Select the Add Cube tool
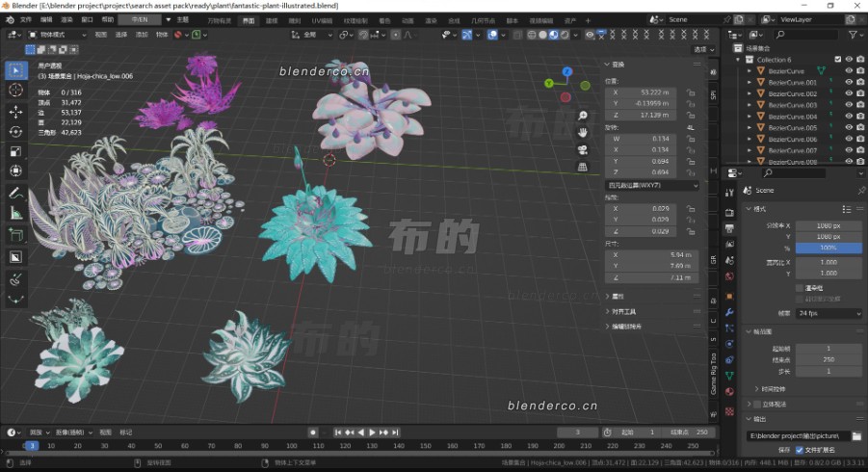This screenshot has width=868, height=472. tap(16, 235)
